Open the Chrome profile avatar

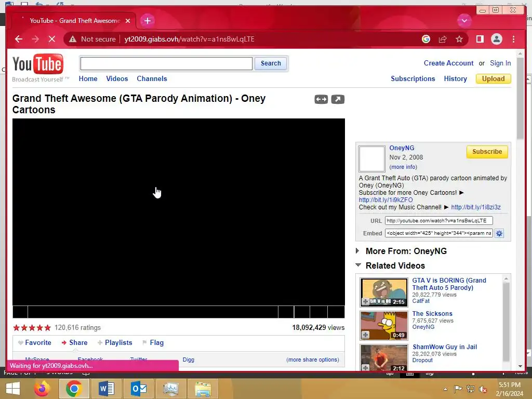pos(496,39)
